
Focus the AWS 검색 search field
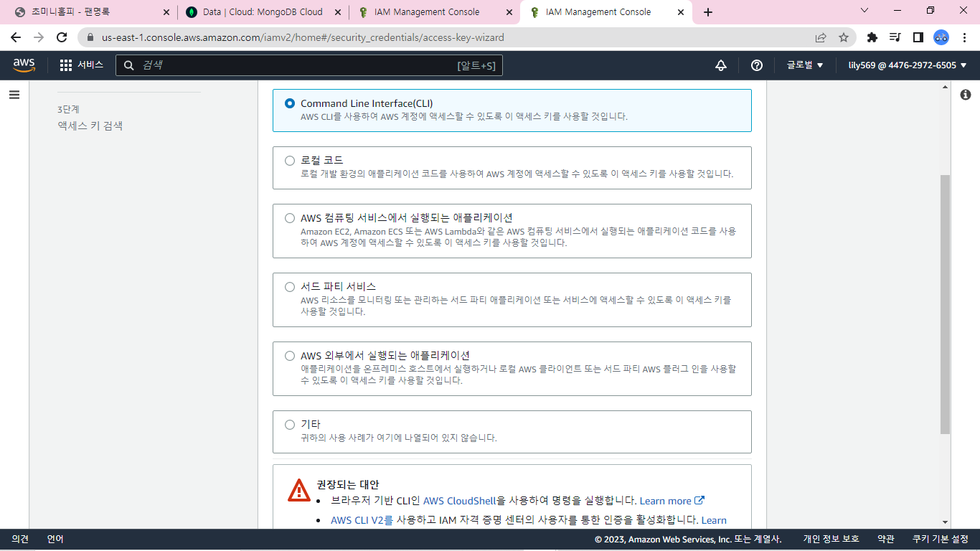pyautogui.click(x=309, y=65)
